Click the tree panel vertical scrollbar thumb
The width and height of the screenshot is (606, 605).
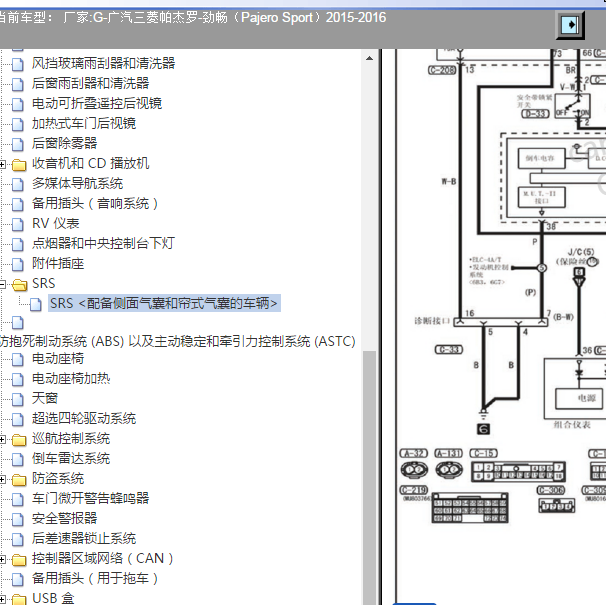pos(369,478)
